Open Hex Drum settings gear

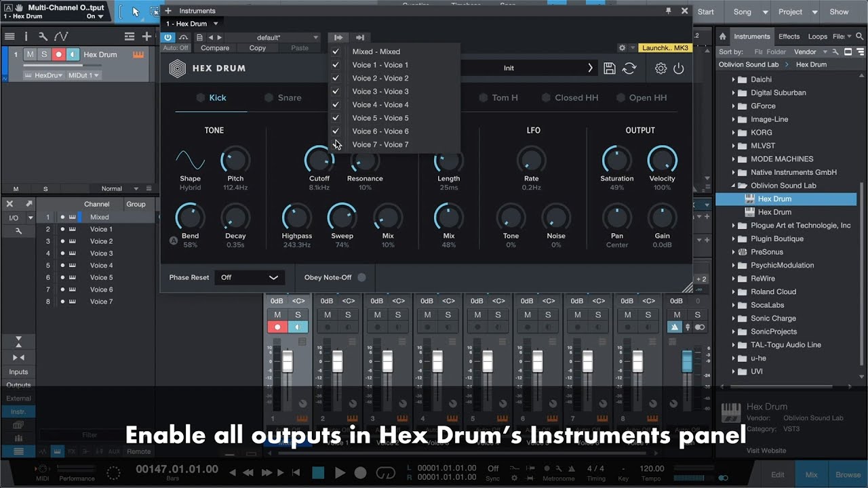(660, 68)
